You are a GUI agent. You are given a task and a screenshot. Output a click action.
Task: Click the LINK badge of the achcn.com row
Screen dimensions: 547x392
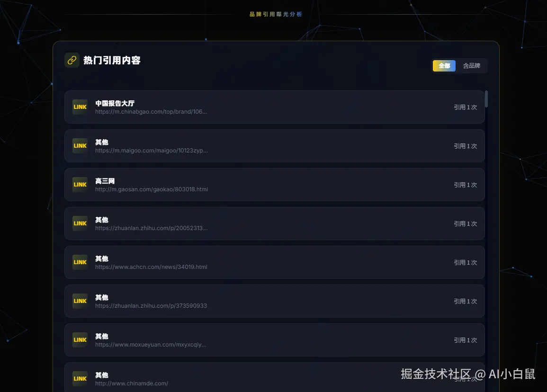[x=80, y=262]
